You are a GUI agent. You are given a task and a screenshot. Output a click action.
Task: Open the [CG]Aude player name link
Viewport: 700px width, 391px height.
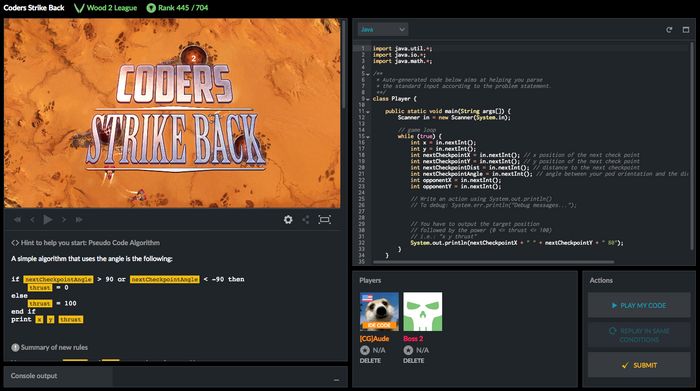pyautogui.click(x=374, y=339)
